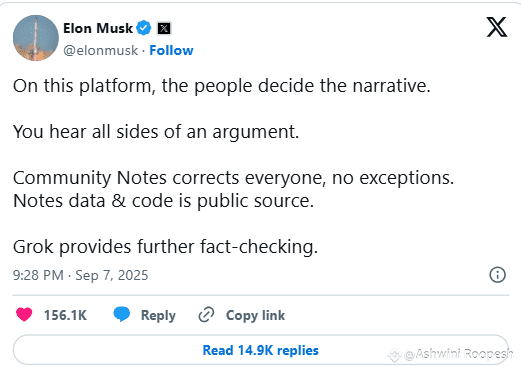Viewport: 521px width, 372px height.
Task: Click the Copy link text
Action: [255, 315]
